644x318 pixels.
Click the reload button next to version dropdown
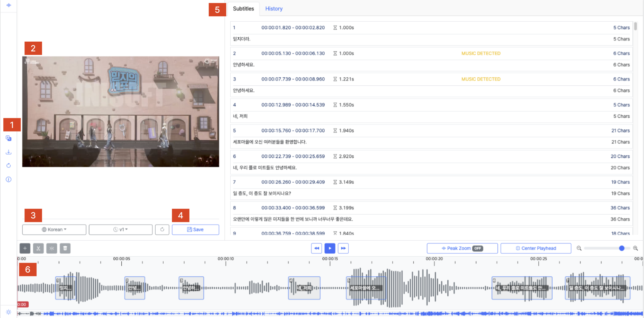(162, 229)
